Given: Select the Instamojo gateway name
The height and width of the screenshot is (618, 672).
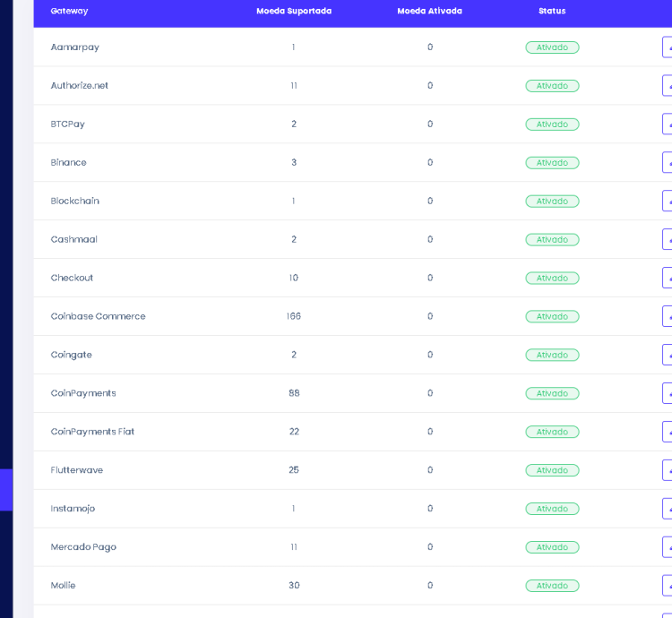Looking at the screenshot, I should tap(73, 509).
